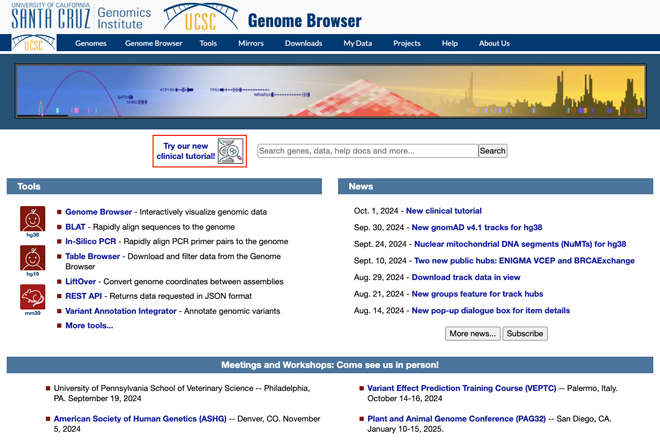Open the Genome Browser tool link
This screenshot has width=660, height=440.
(98, 212)
